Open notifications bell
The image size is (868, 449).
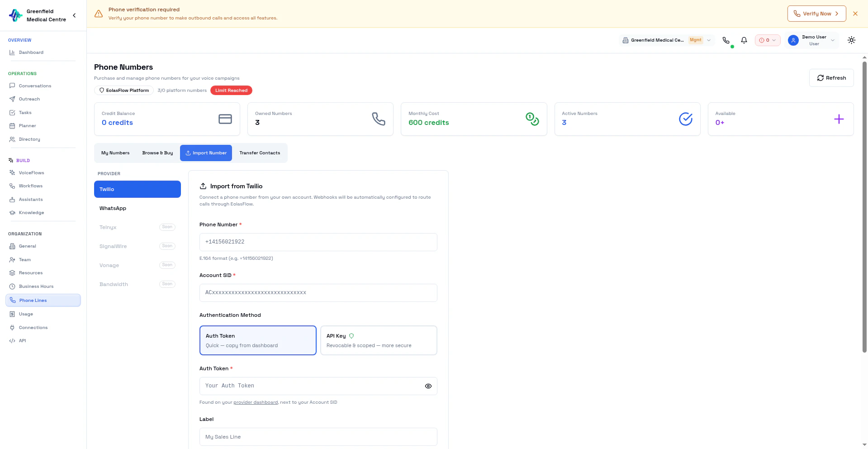coord(744,40)
